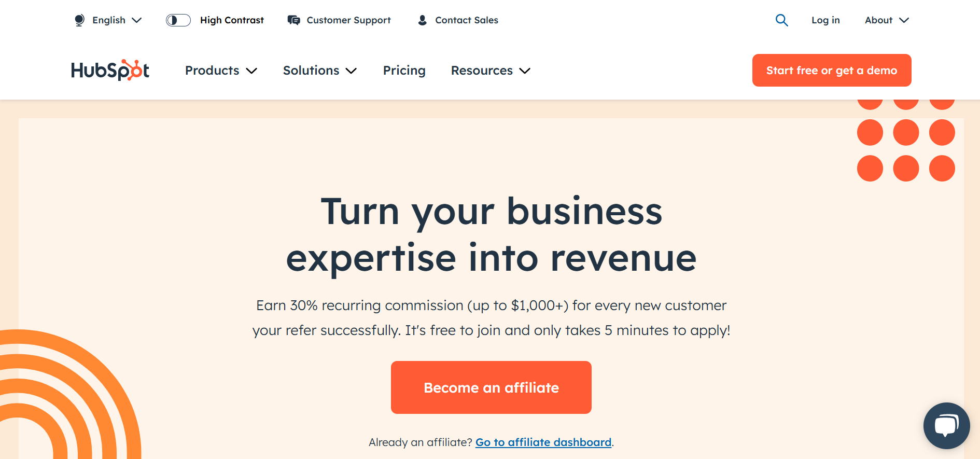980x459 pixels.
Task: Open the live chat widget
Action: coord(946,426)
